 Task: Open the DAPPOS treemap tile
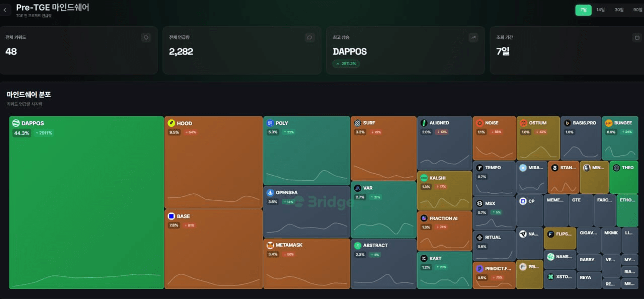click(x=87, y=202)
